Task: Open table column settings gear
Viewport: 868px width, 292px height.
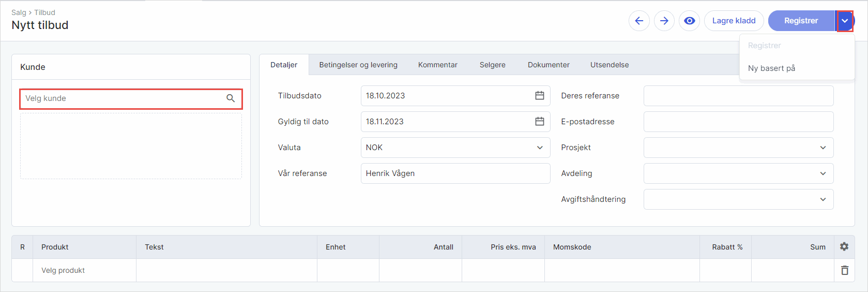Action: (844, 247)
